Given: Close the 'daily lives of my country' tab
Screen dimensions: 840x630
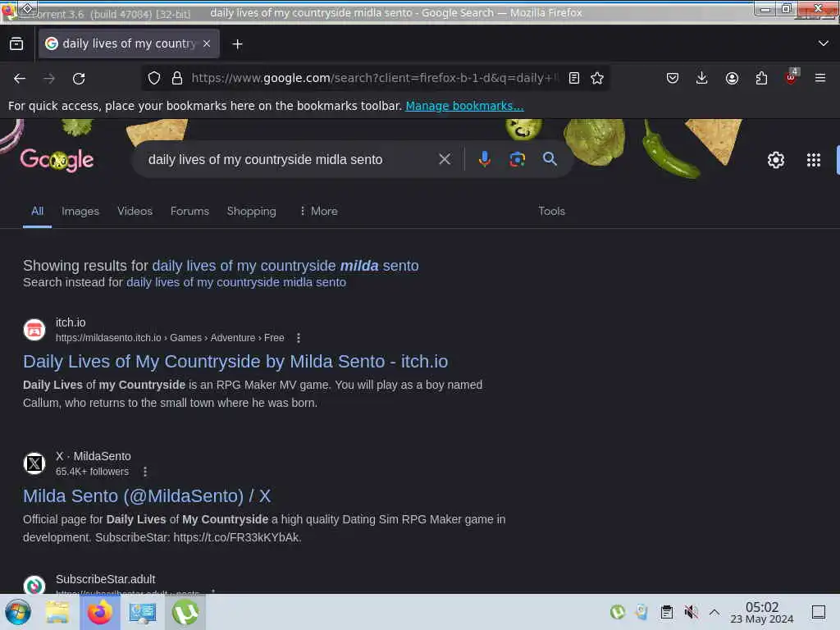Looking at the screenshot, I should pyautogui.click(x=207, y=44).
